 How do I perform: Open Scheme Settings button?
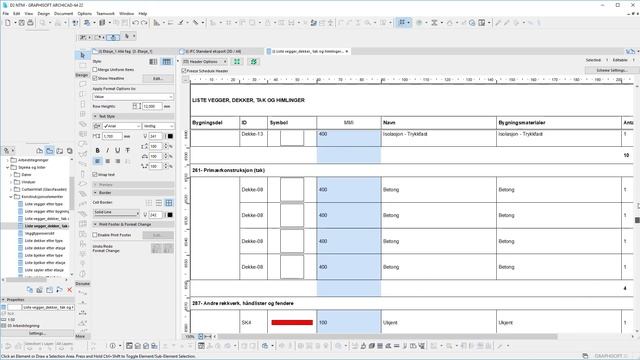(x=611, y=70)
